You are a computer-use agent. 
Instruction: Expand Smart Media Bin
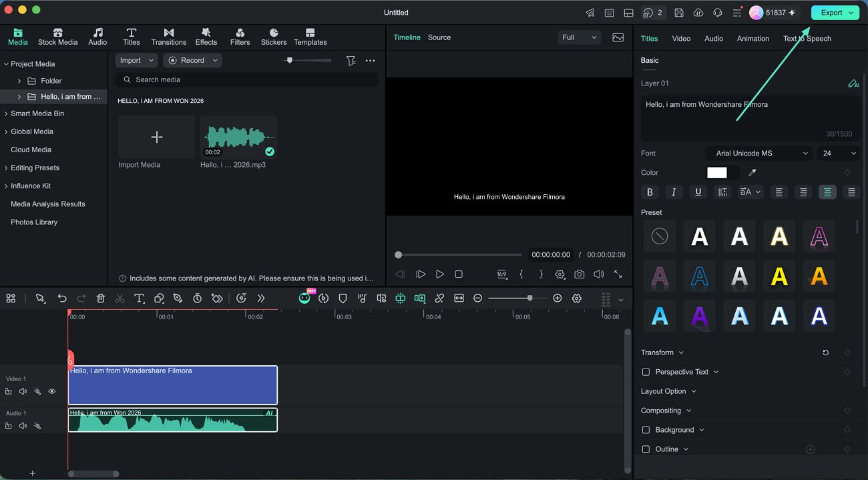tap(6, 113)
